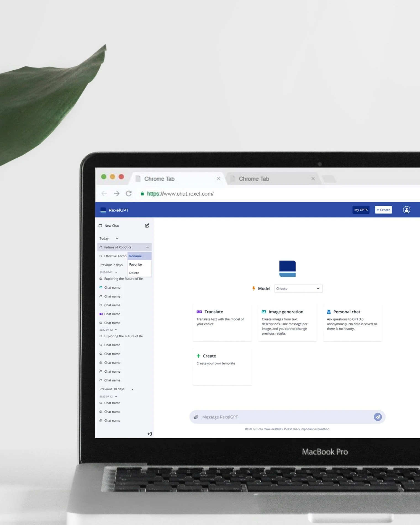This screenshot has height=525, width=420.
Task: Open the user profile icon
Action: click(406, 210)
